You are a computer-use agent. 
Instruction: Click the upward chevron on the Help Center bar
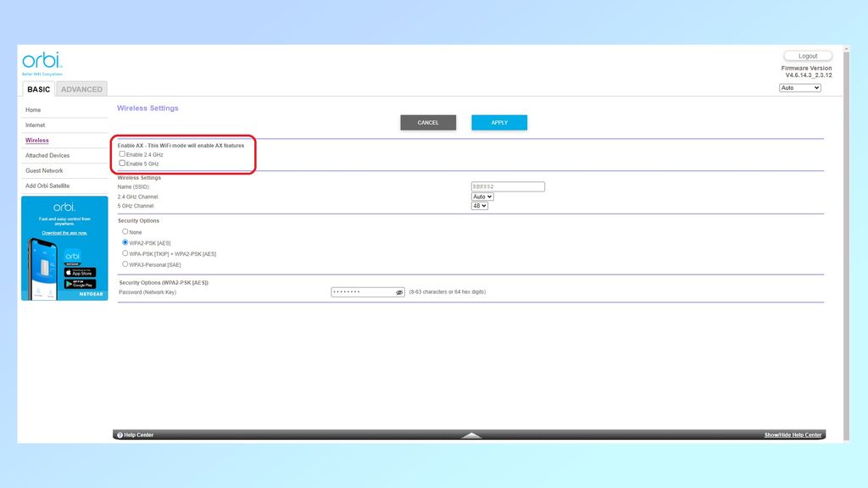click(x=471, y=435)
